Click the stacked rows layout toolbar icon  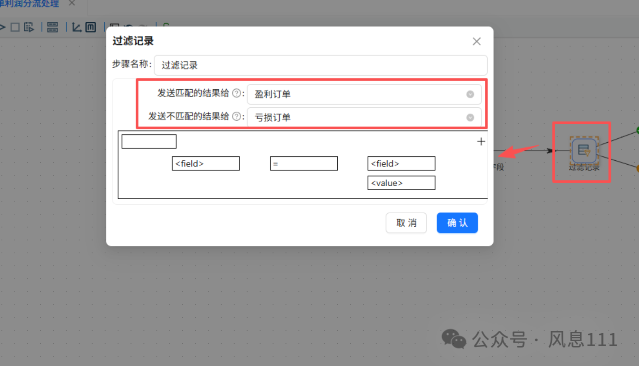click(53, 27)
